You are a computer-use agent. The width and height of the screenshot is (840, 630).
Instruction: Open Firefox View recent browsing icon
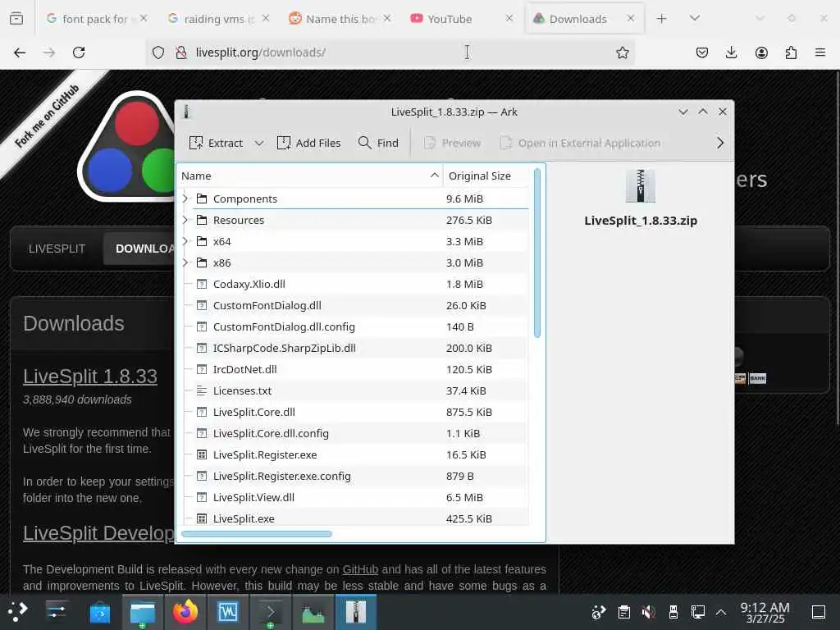click(x=16, y=19)
